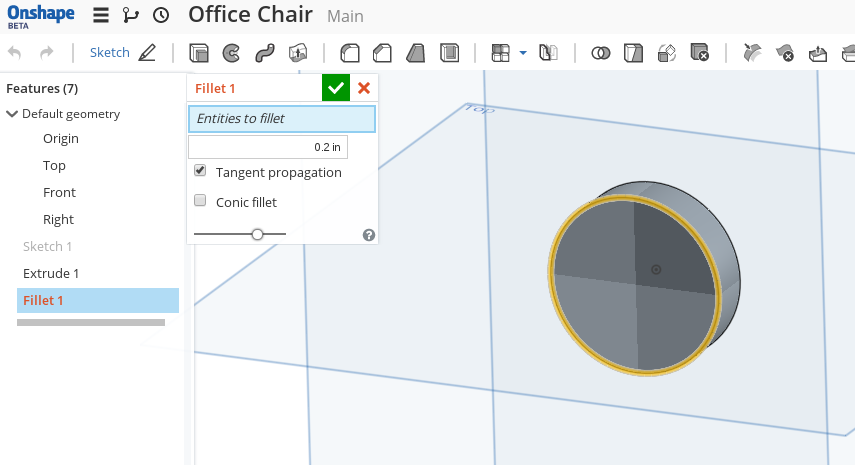Select the Sweep tool icon
This screenshot has width=855, height=465.
click(x=264, y=52)
